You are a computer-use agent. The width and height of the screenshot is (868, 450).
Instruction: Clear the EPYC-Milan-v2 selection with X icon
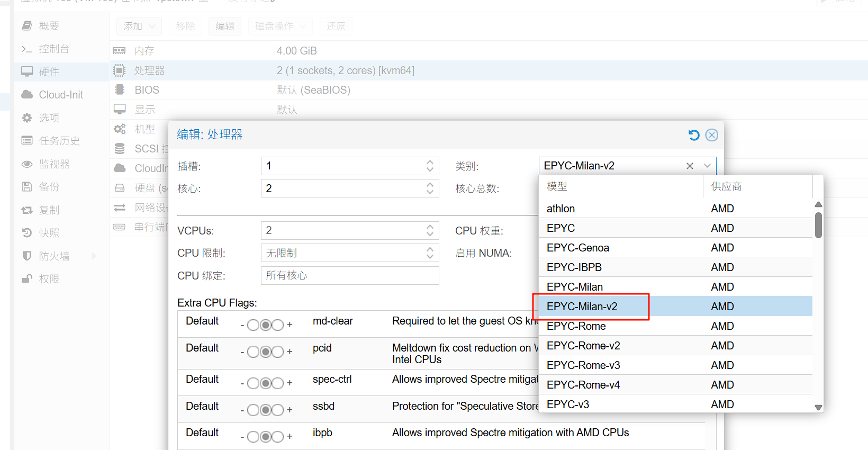click(x=690, y=166)
